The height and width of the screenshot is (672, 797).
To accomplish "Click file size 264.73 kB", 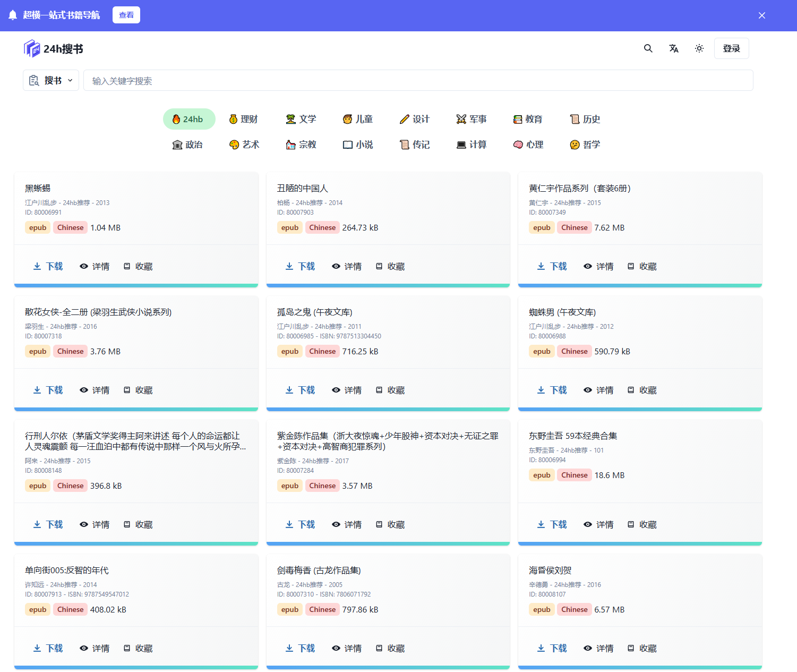I will pyautogui.click(x=361, y=227).
